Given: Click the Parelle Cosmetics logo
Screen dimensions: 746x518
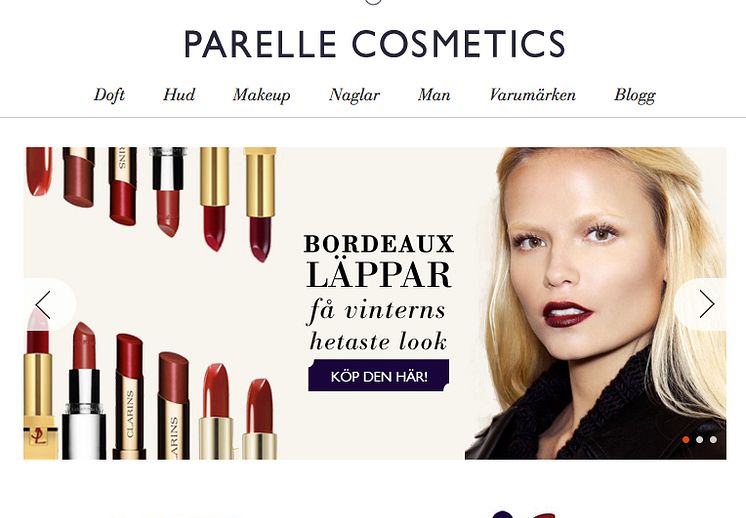Looking at the screenshot, I should click(x=374, y=44).
